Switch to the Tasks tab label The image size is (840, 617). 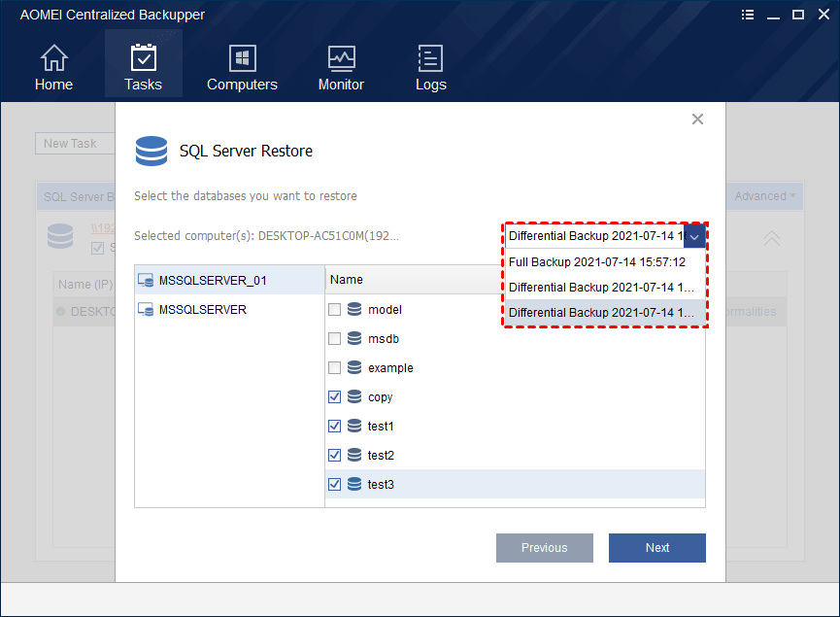143,85
